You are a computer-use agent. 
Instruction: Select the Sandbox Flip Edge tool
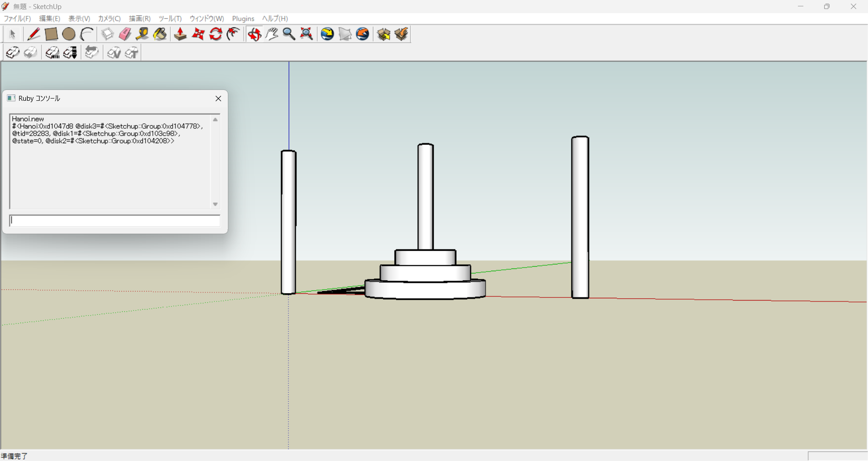pyautogui.click(x=131, y=53)
